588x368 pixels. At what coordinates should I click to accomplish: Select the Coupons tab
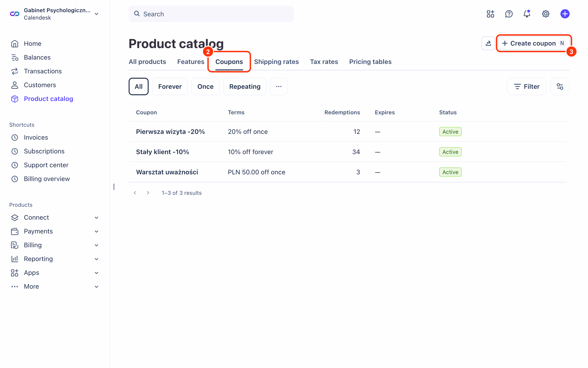coord(229,62)
